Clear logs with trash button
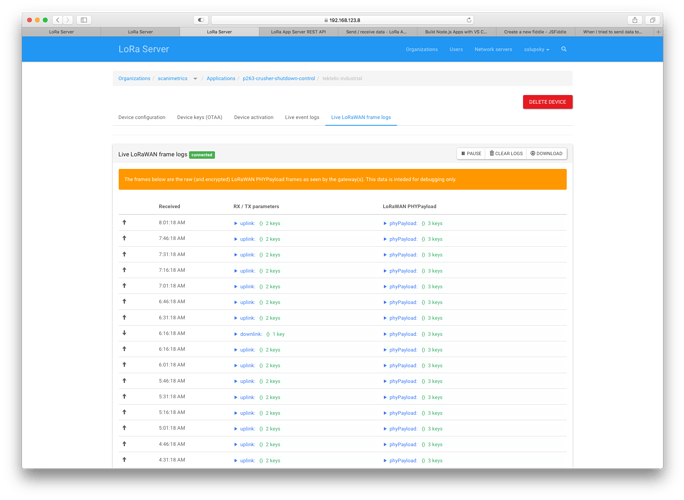Viewport: 684px width, 500px height. pyautogui.click(x=506, y=154)
